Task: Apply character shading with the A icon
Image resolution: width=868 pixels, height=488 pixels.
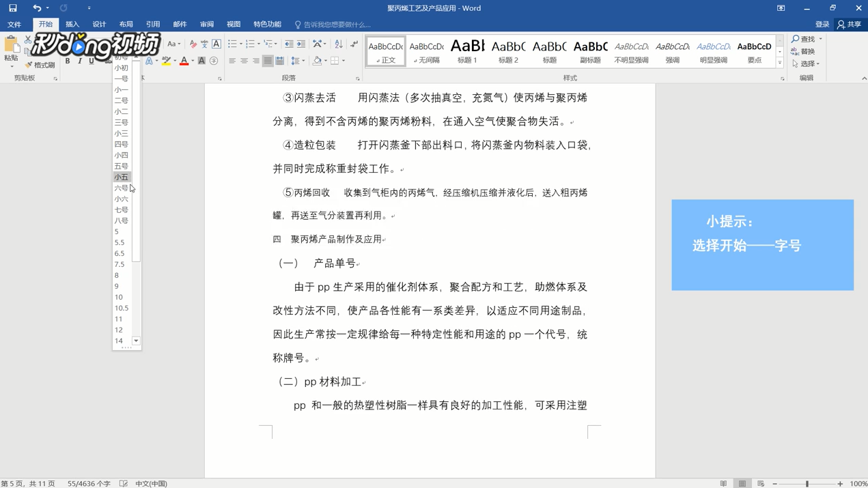Action: [x=201, y=61]
